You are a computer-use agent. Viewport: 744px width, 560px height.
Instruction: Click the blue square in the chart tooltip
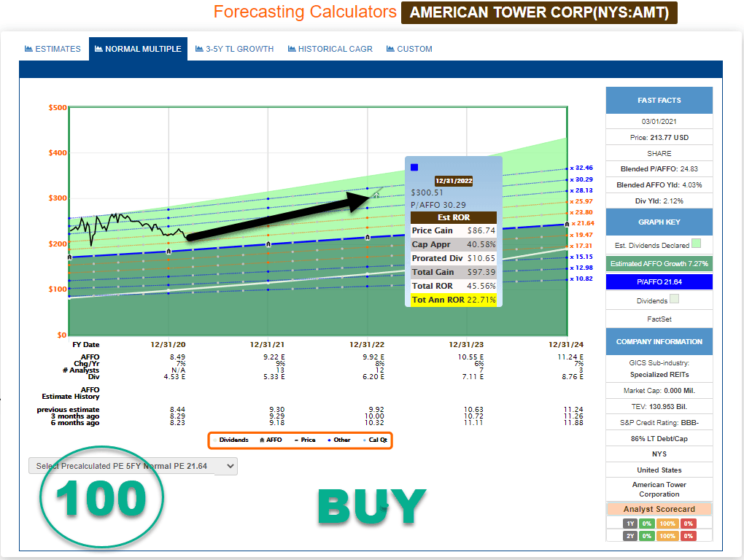pos(414,168)
